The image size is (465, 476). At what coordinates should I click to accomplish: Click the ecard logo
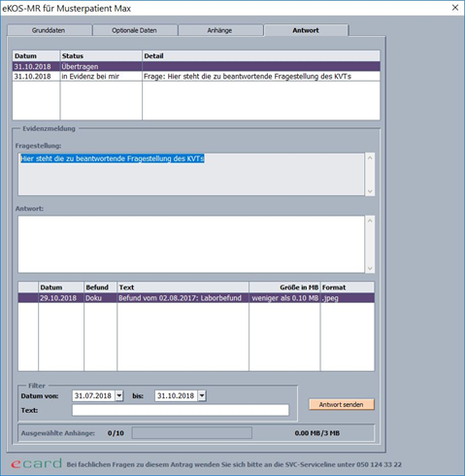pyautogui.click(x=36, y=463)
